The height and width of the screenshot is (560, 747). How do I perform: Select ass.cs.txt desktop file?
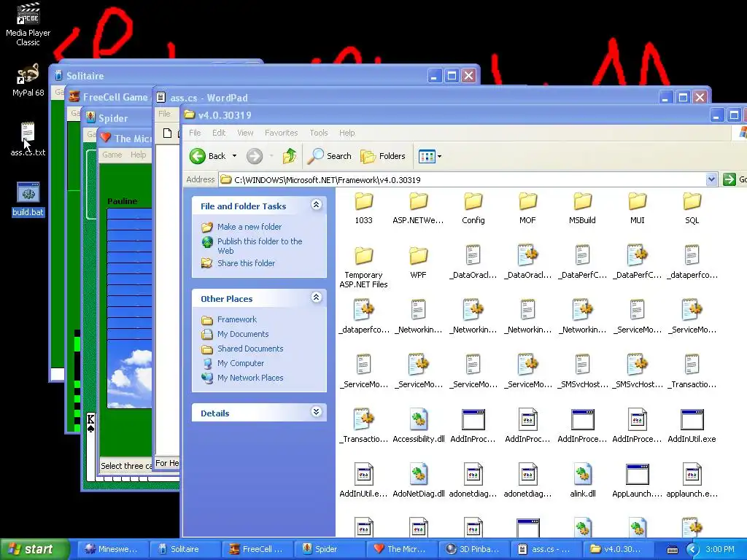pyautogui.click(x=28, y=139)
